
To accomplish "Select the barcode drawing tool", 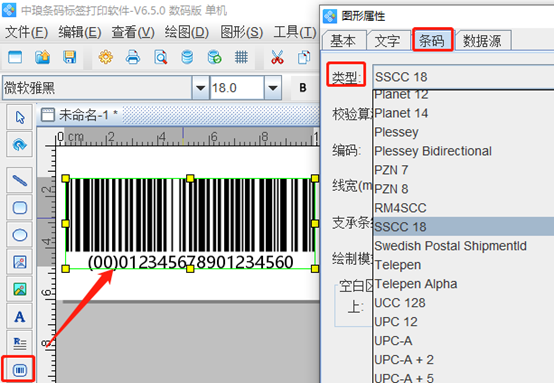I will click(x=19, y=370).
